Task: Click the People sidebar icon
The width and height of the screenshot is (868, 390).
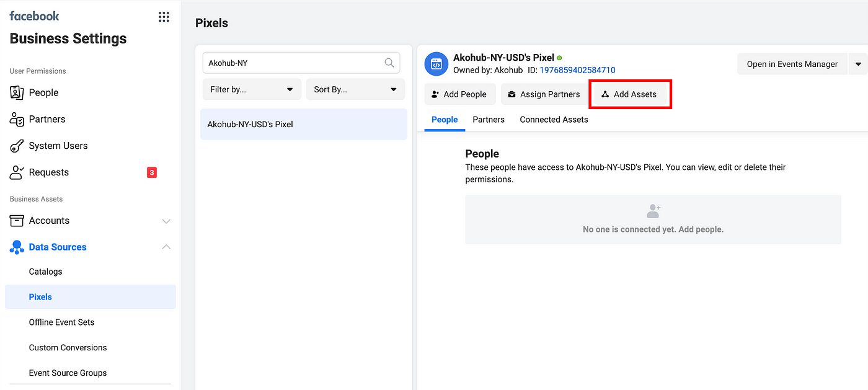Action: pyautogui.click(x=17, y=92)
